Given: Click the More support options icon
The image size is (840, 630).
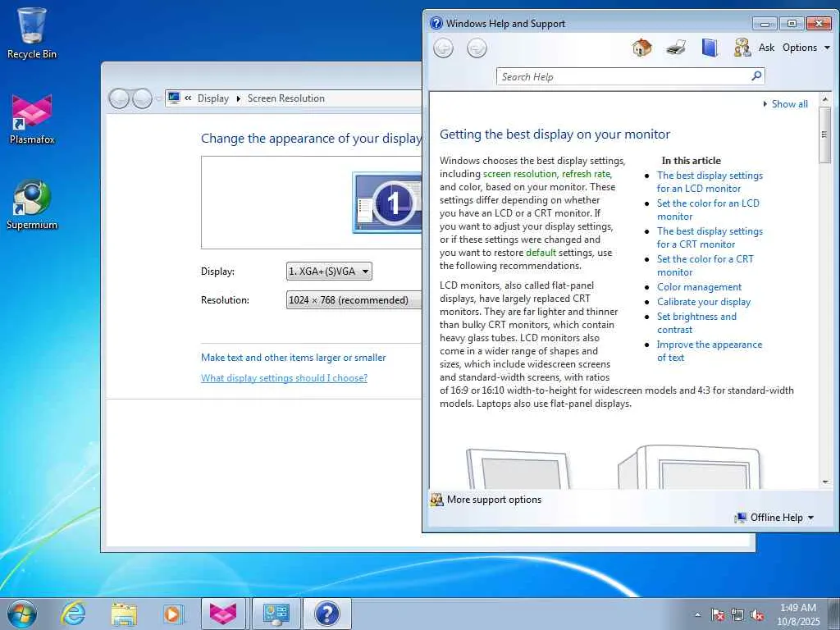Looking at the screenshot, I should (436, 500).
